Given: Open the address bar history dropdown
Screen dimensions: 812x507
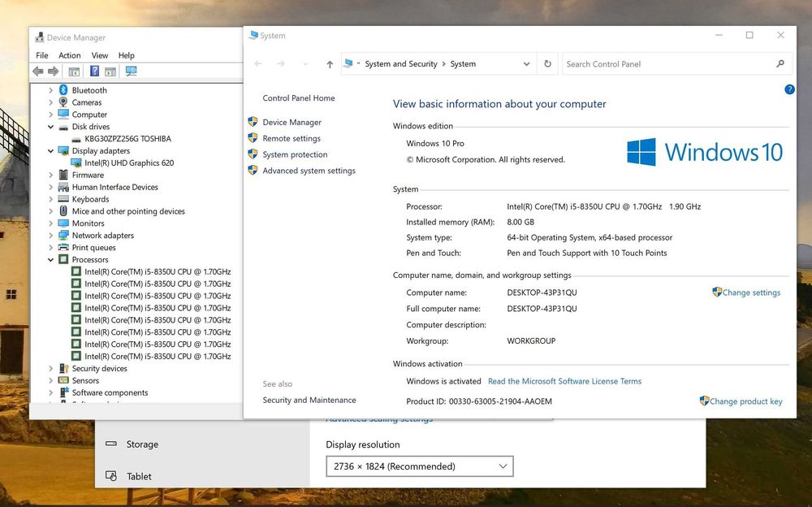Looking at the screenshot, I should click(526, 64).
